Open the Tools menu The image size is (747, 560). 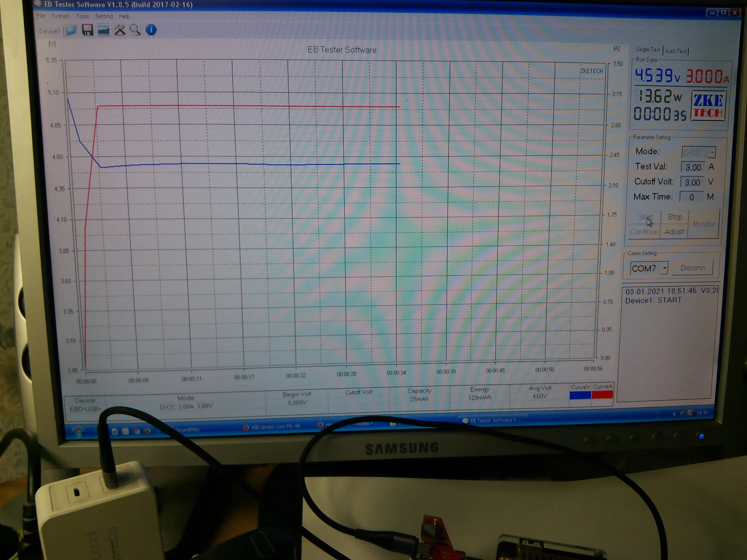[x=82, y=16]
